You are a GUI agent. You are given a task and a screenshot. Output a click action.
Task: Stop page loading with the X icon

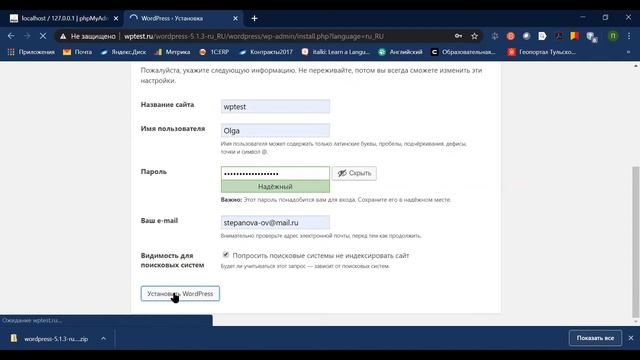tap(43, 36)
